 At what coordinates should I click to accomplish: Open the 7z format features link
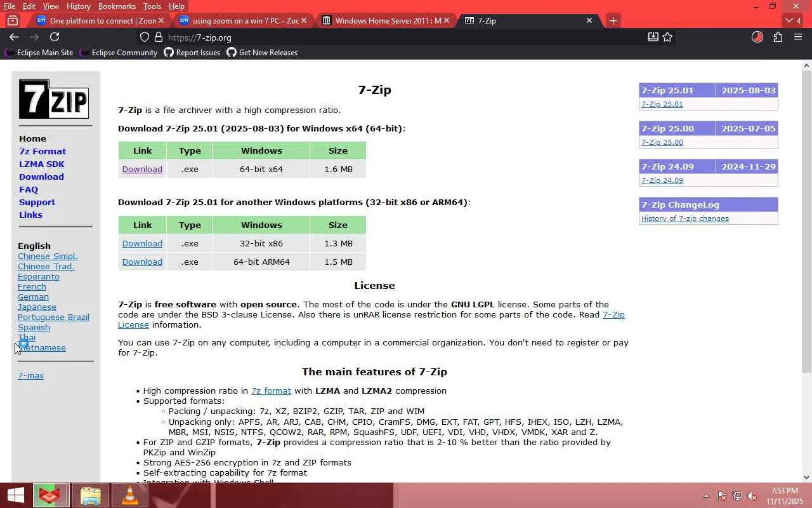271,391
